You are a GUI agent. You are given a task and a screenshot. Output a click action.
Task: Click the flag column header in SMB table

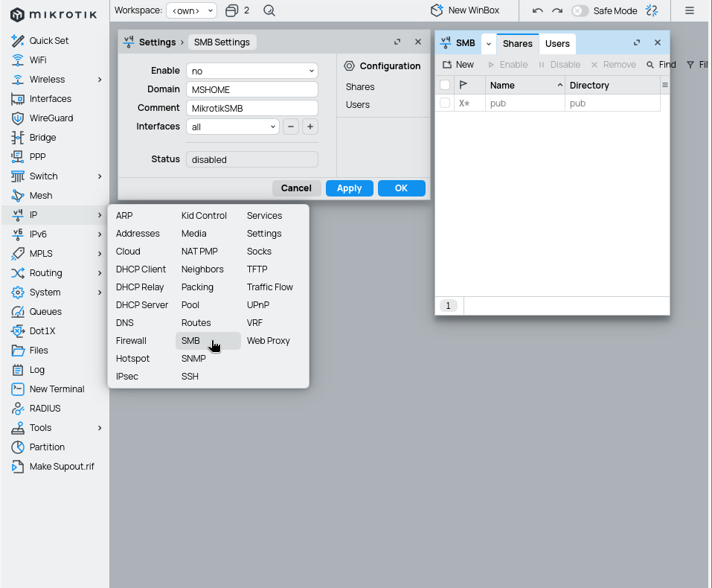pos(464,85)
